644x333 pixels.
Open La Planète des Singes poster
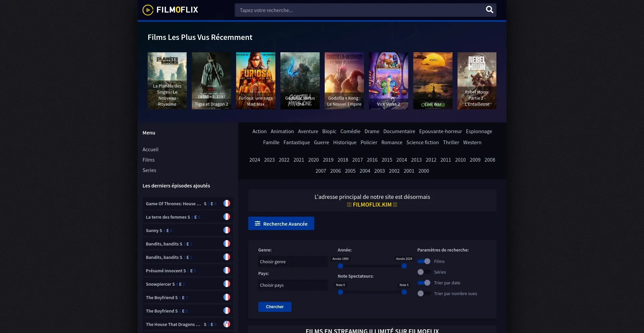point(167,80)
